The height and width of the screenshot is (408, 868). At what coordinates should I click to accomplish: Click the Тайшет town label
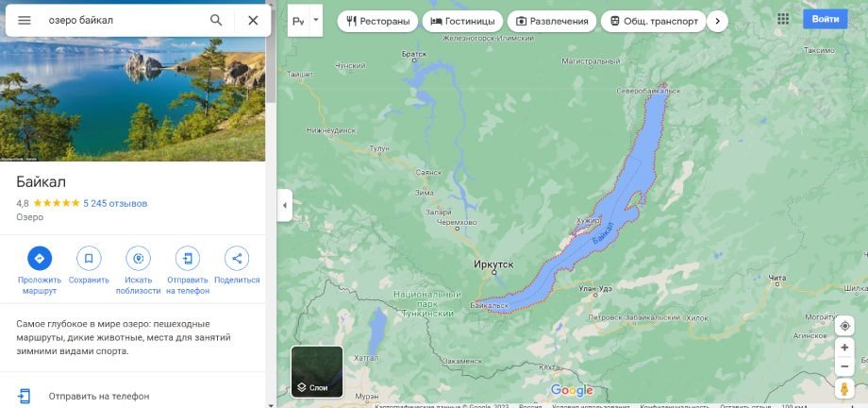click(299, 74)
